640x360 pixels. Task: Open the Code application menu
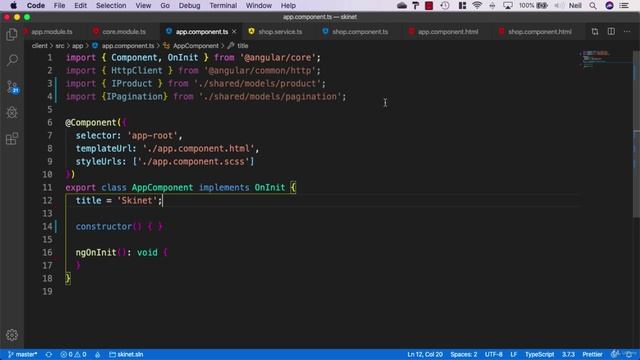point(36,5)
